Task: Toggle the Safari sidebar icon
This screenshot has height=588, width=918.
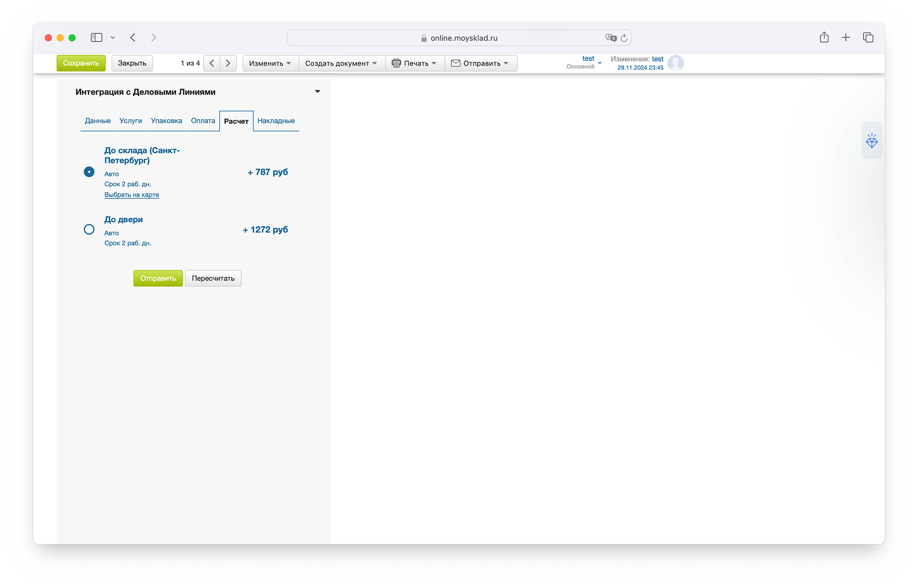Action: (96, 38)
